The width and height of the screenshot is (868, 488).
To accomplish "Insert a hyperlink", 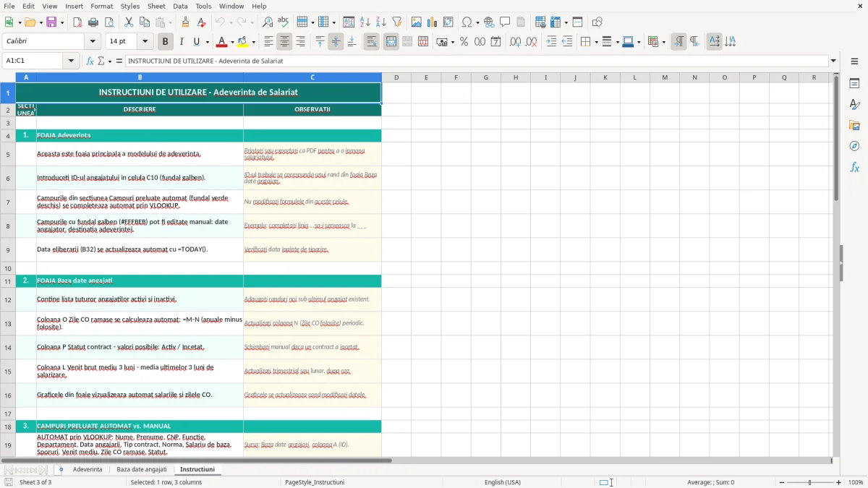I will pyautogui.click(x=489, y=22).
